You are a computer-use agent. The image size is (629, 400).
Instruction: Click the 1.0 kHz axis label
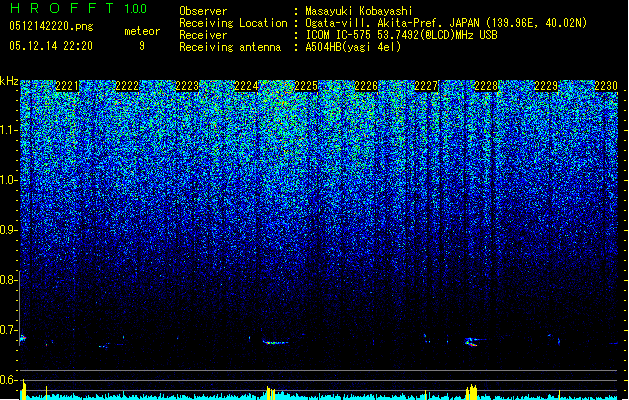tap(8, 180)
